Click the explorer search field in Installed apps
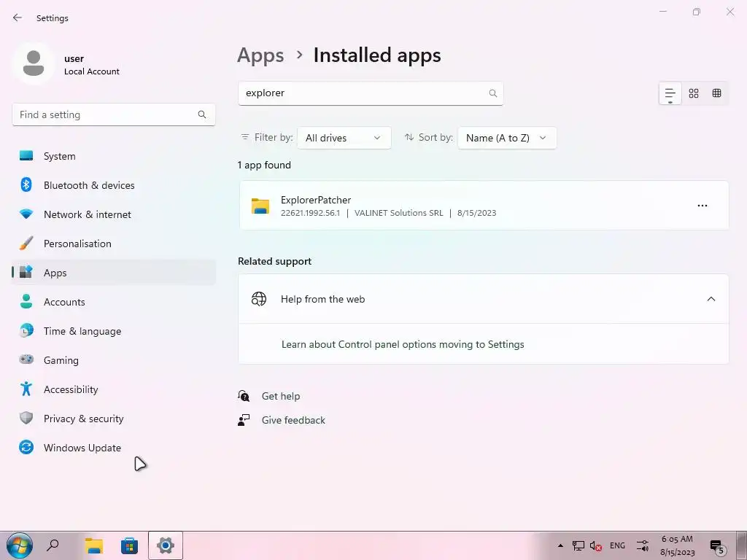 [371, 93]
